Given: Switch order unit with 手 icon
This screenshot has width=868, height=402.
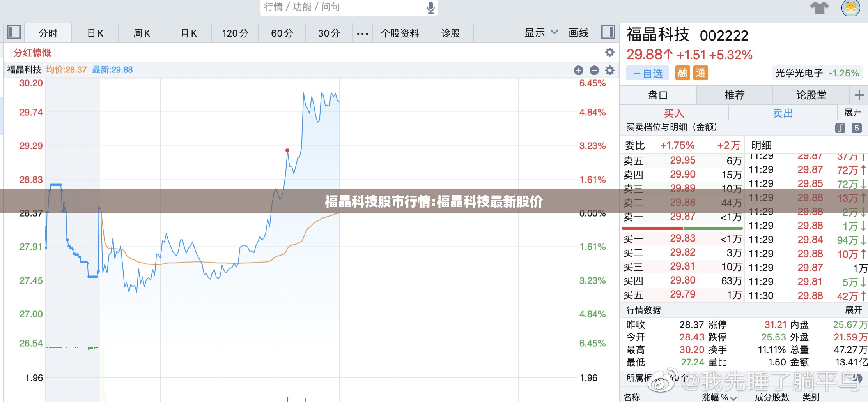Looking at the screenshot, I should [840, 128].
